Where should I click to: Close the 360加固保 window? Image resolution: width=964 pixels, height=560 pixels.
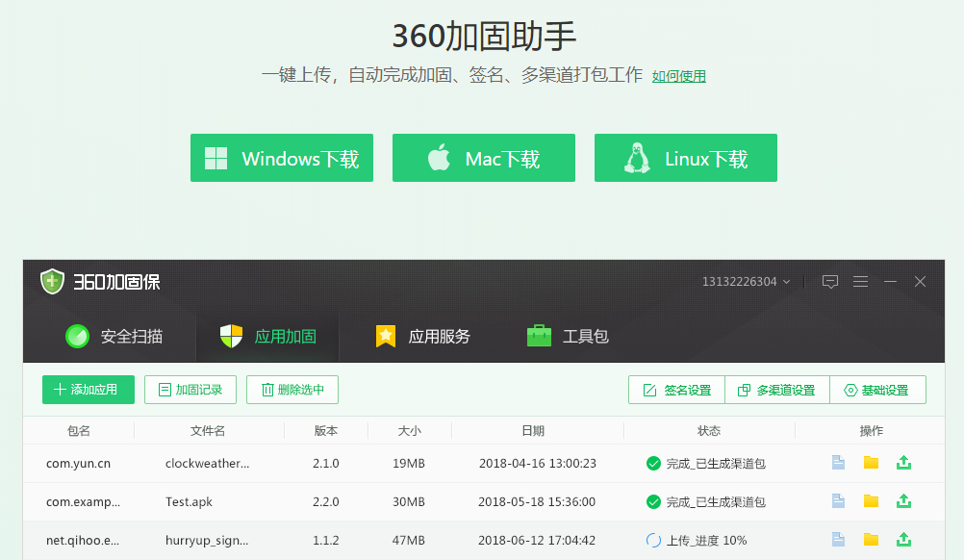coord(920,282)
